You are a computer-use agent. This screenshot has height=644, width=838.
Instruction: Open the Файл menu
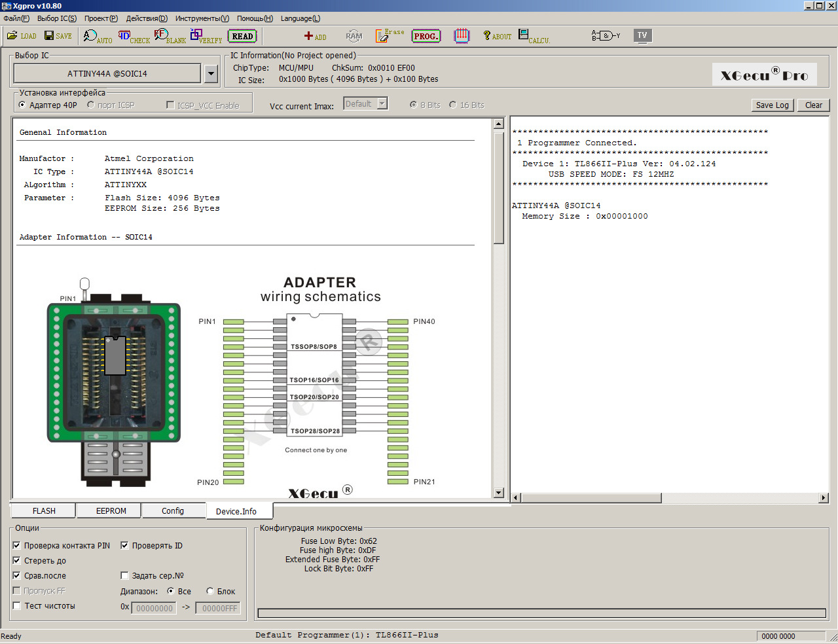pyautogui.click(x=16, y=18)
